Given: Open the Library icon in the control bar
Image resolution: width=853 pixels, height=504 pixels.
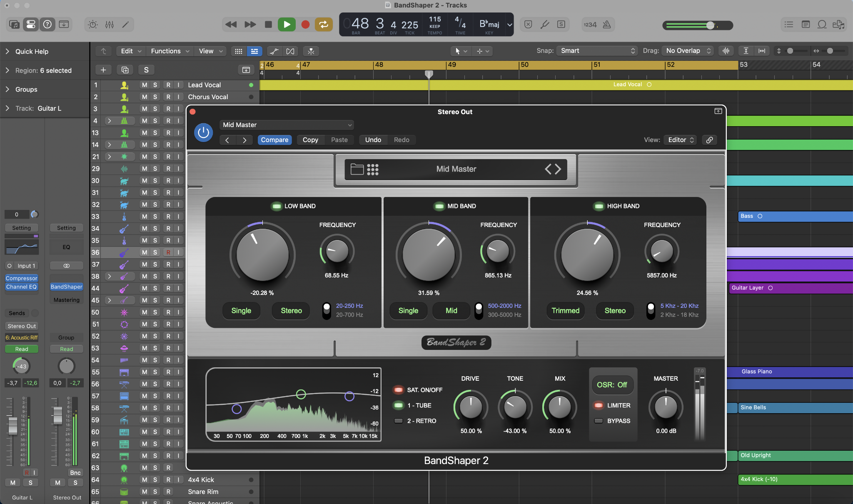Looking at the screenshot, I should click(14, 25).
